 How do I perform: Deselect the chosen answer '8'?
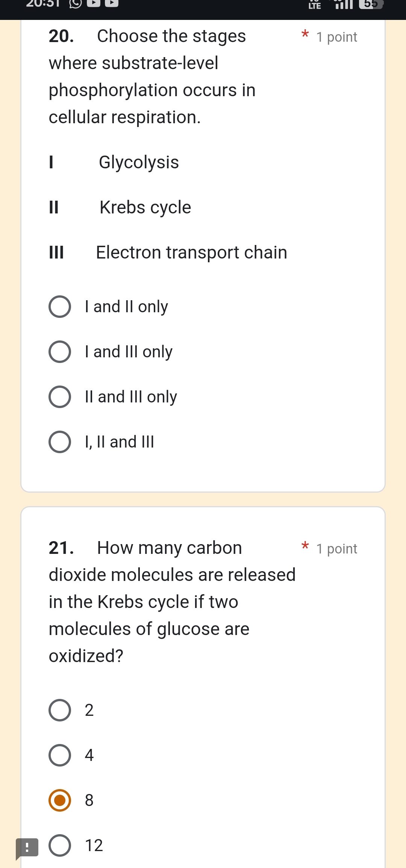tap(60, 801)
